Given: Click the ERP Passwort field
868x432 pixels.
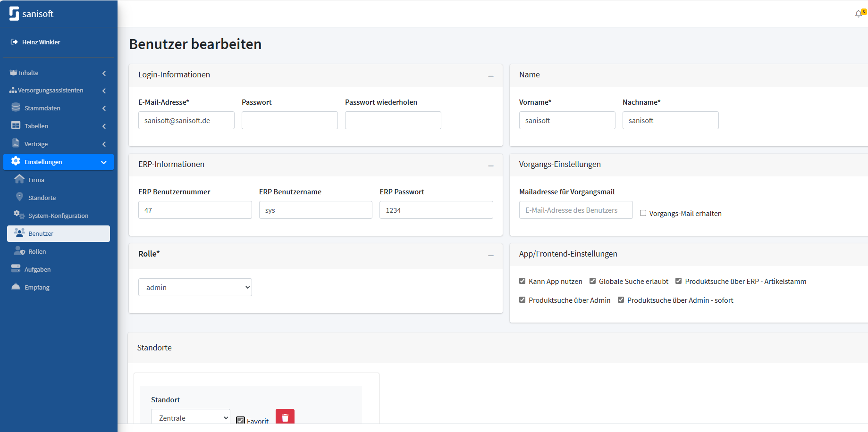Looking at the screenshot, I should tap(436, 210).
